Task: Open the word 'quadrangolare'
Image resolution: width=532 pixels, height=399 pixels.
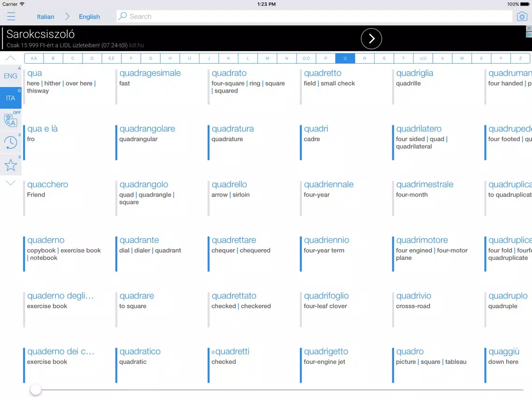Action: [147, 129]
